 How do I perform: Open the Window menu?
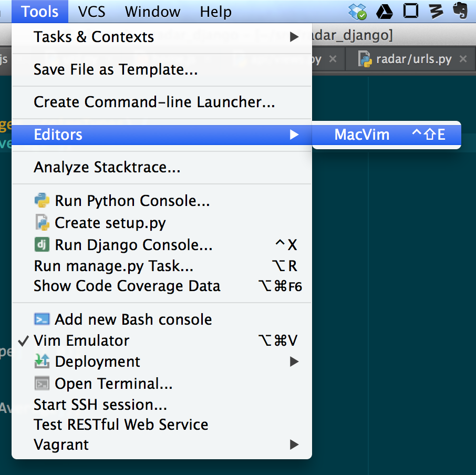click(152, 12)
